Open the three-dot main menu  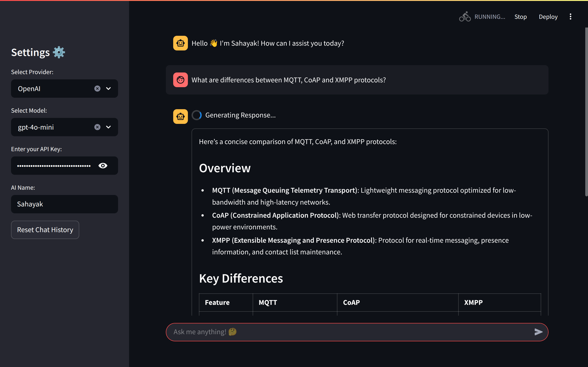point(570,17)
